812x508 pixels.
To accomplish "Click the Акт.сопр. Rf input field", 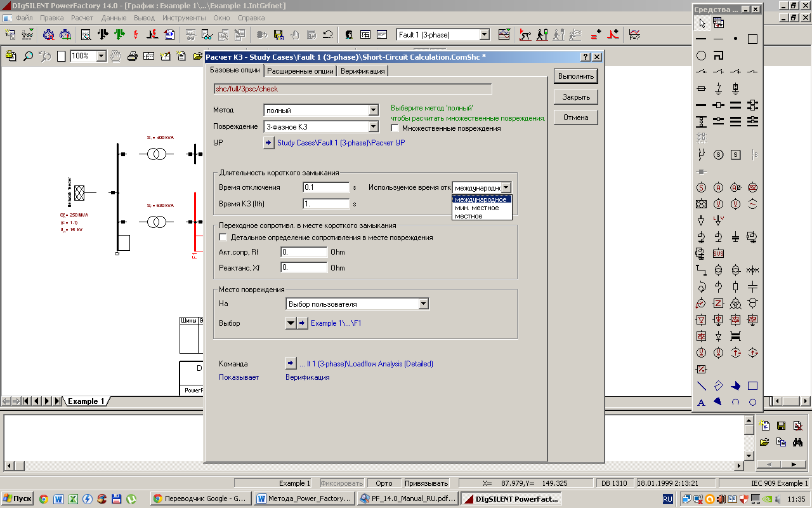I will coord(303,252).
